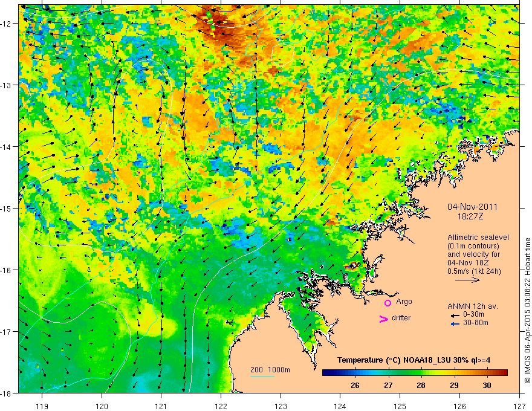
Task: Click longitude axis label 123
Action: pyautogui.click(x=281, y=406)
